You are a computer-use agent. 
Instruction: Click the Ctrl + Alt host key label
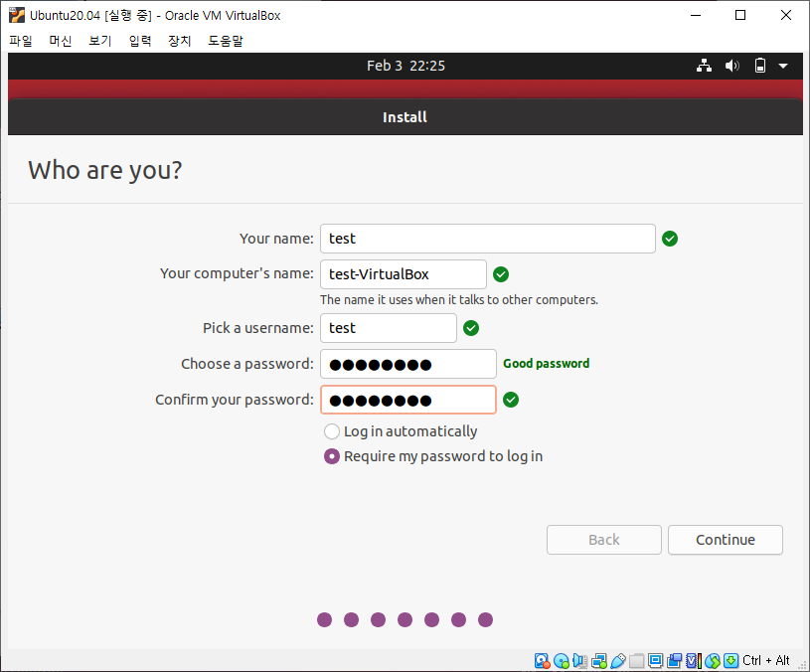tap(766, 661)
